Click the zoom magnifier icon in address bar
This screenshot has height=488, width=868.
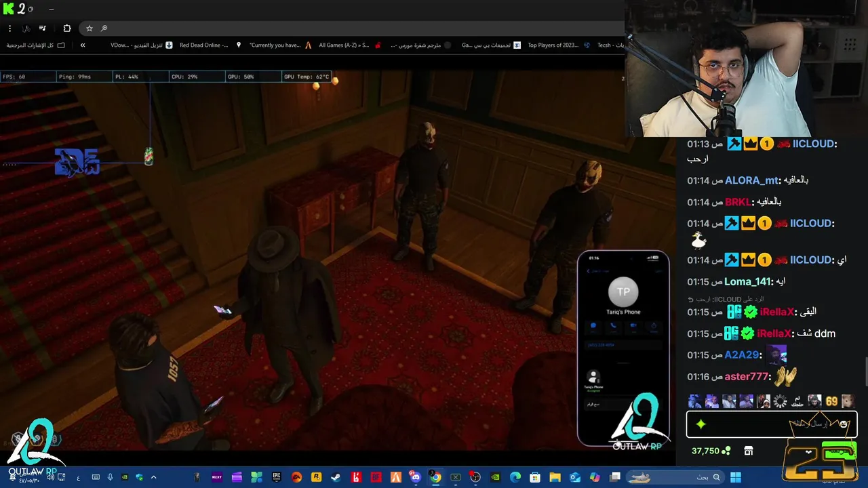click(x=104, y=28)
